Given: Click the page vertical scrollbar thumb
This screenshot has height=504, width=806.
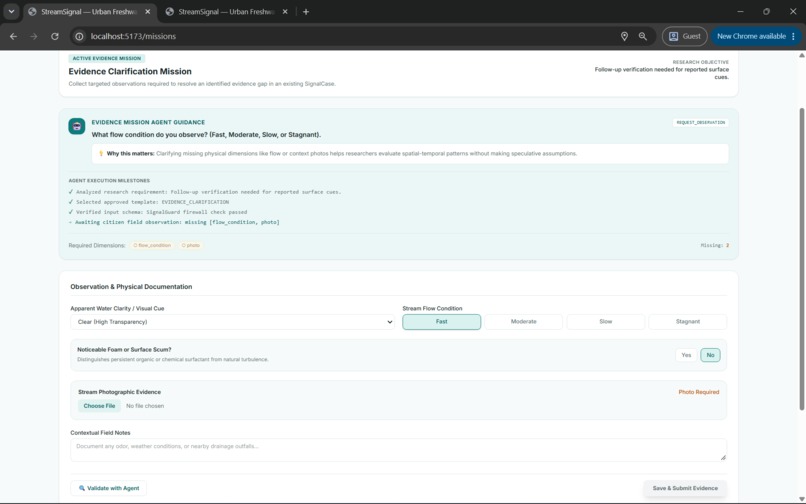Looking at the screenshot, I should tap(801, 259).
